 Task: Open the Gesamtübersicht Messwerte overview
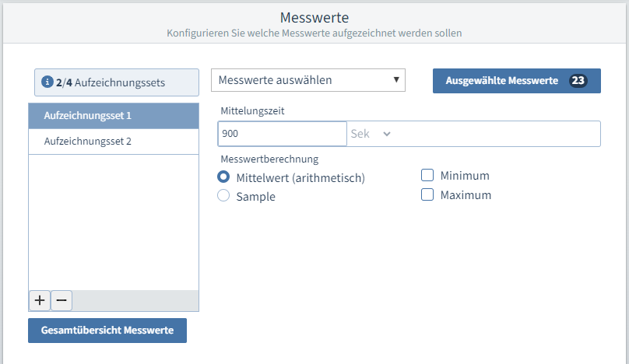coord(107,331)
